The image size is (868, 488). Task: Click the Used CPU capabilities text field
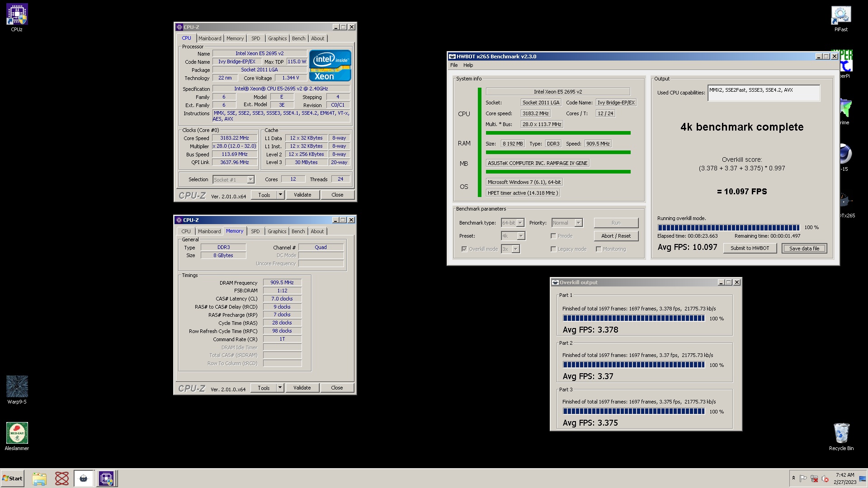[x=764, y=93]
